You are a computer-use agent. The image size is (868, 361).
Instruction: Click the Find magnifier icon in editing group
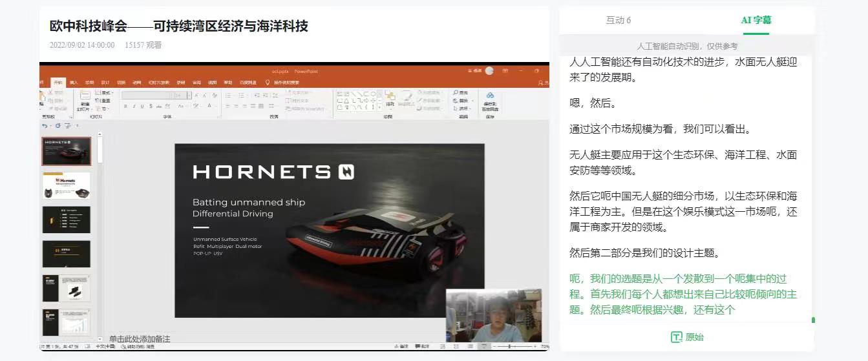click(456, 94)
